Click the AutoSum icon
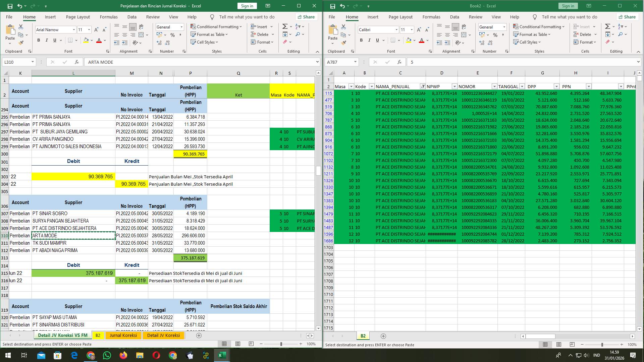644x362 pixels. tap(284, 26)
